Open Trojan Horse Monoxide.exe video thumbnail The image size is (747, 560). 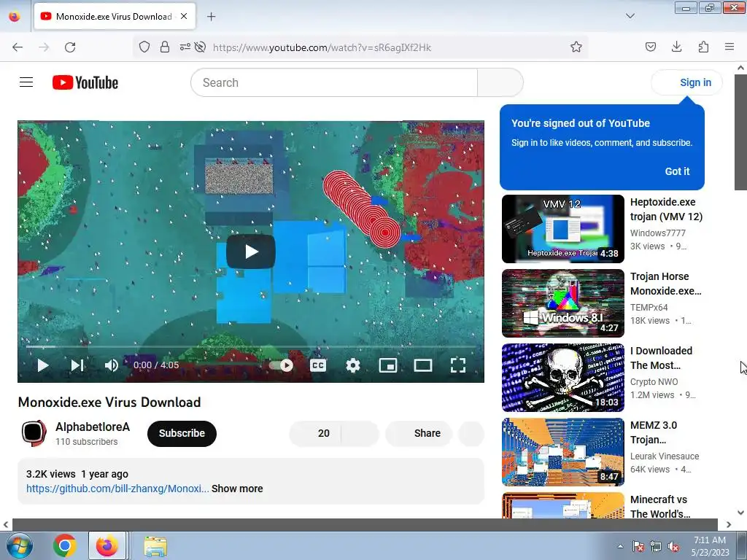click(x=562, y=303)
